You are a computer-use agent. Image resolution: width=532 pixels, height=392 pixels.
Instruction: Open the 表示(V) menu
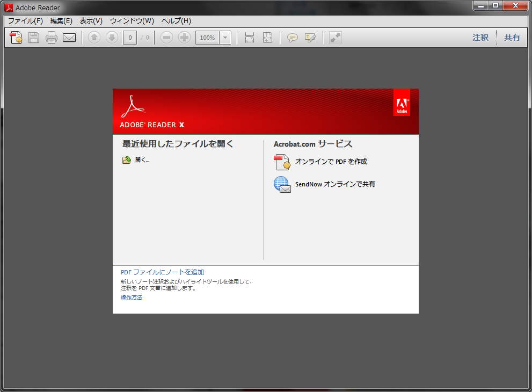(91, 21)
